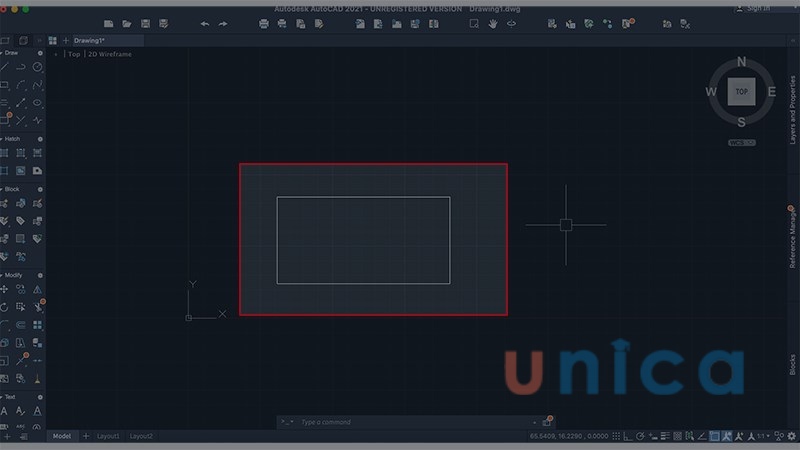The width and height of the screenshot is (800, 450).
Task: Open the annotation scale 1:1 dropdown
Action: [763, 436]
